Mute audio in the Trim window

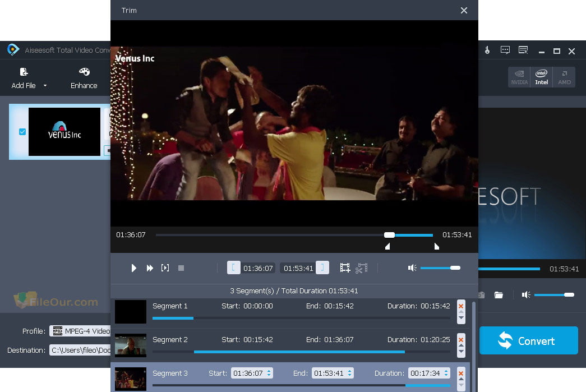(x=412, y=268)
